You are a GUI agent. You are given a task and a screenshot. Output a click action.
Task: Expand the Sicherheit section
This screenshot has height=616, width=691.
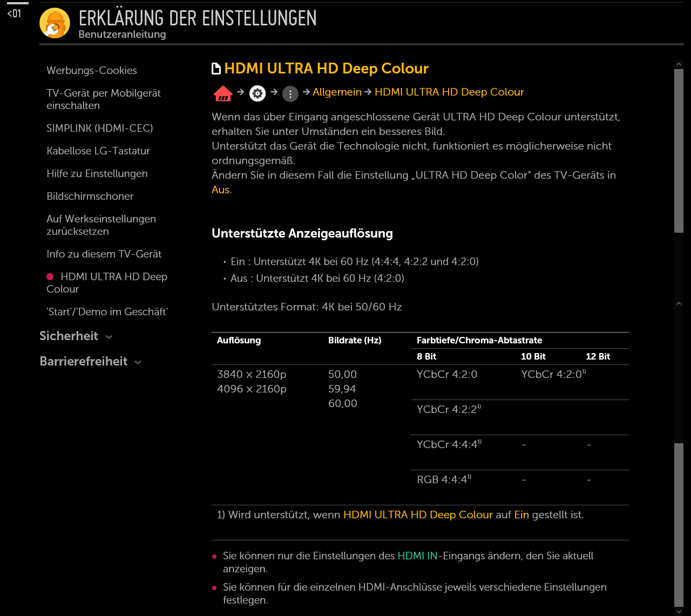pos(76,336)
